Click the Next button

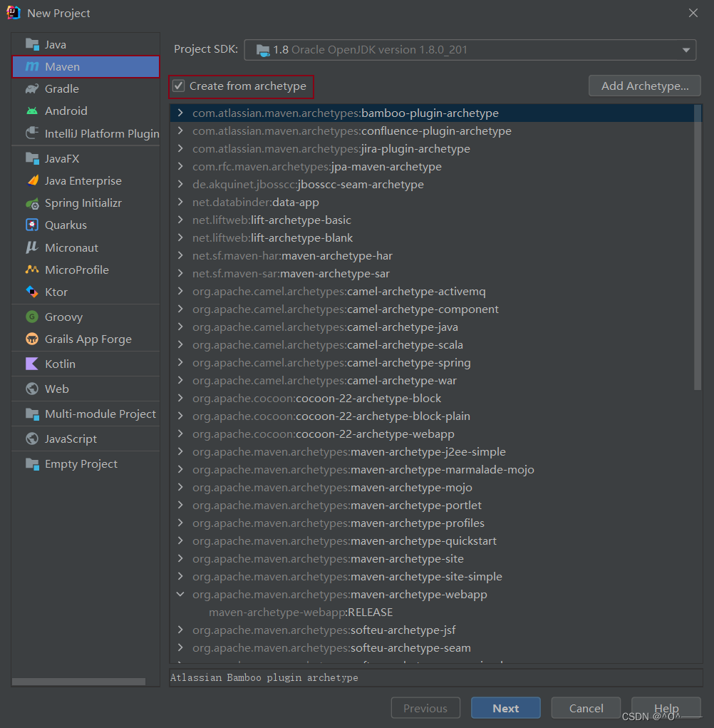point(506,708)
